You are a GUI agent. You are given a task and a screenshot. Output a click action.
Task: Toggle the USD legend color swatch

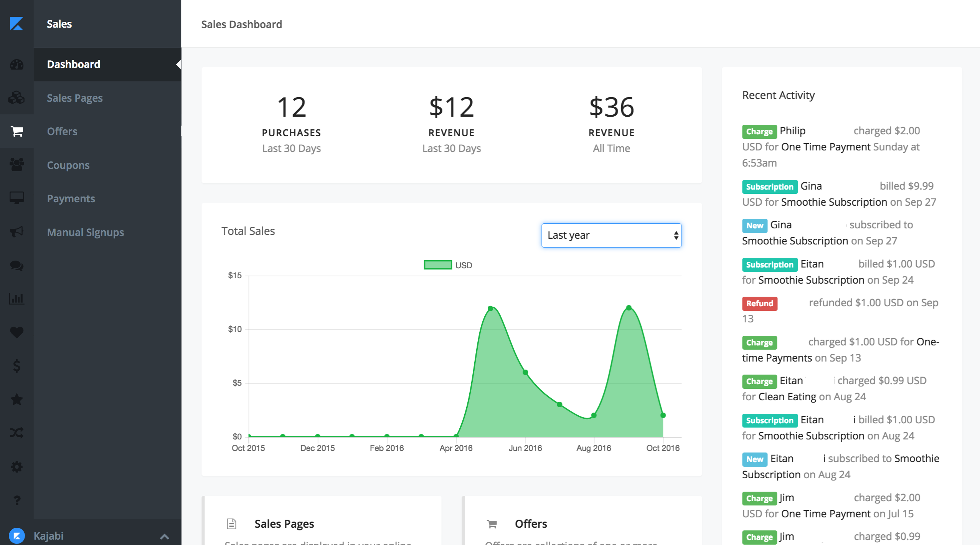pyautogui.click(x=437, y=265)
